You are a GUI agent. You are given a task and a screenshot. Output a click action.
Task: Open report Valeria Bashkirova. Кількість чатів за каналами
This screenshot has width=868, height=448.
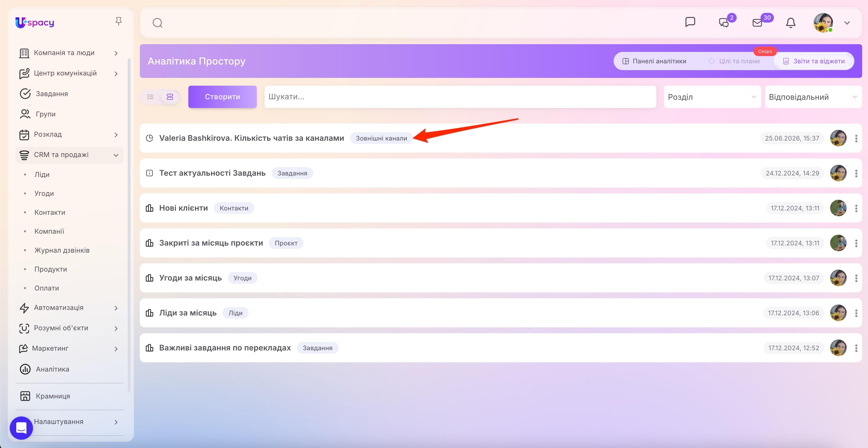(x=251, y=138)
